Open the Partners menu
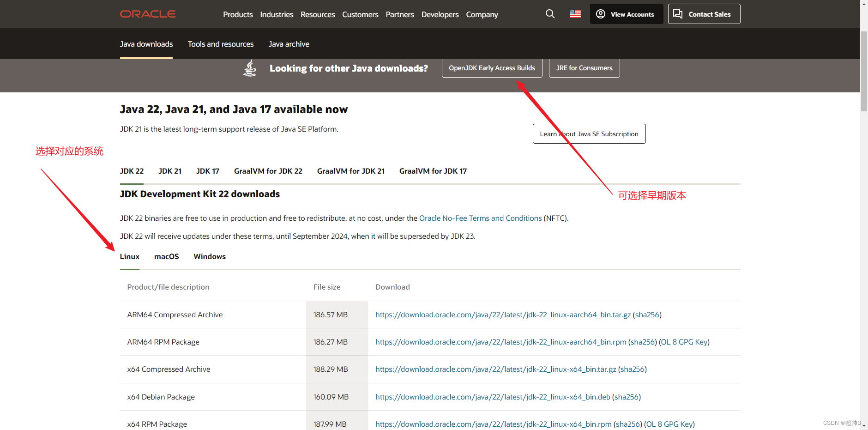Screen dimensions: 868x430 (x=400, y=14)
